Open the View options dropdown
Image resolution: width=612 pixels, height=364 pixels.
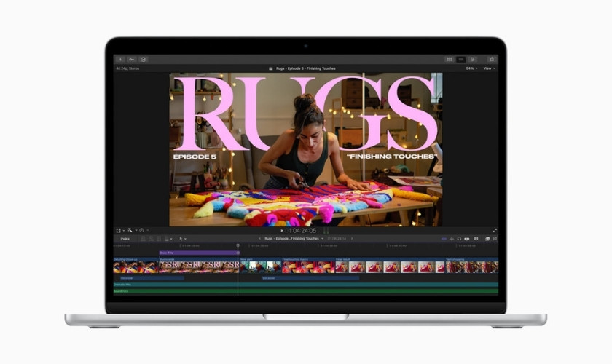[489, 68]
